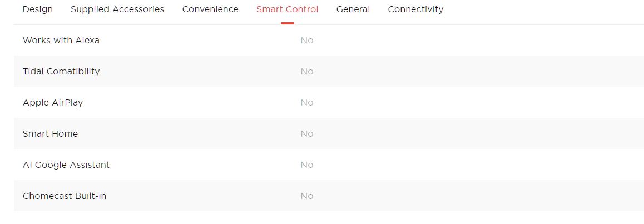Click the No value next to Smart Home

click(x=306, y=134)
